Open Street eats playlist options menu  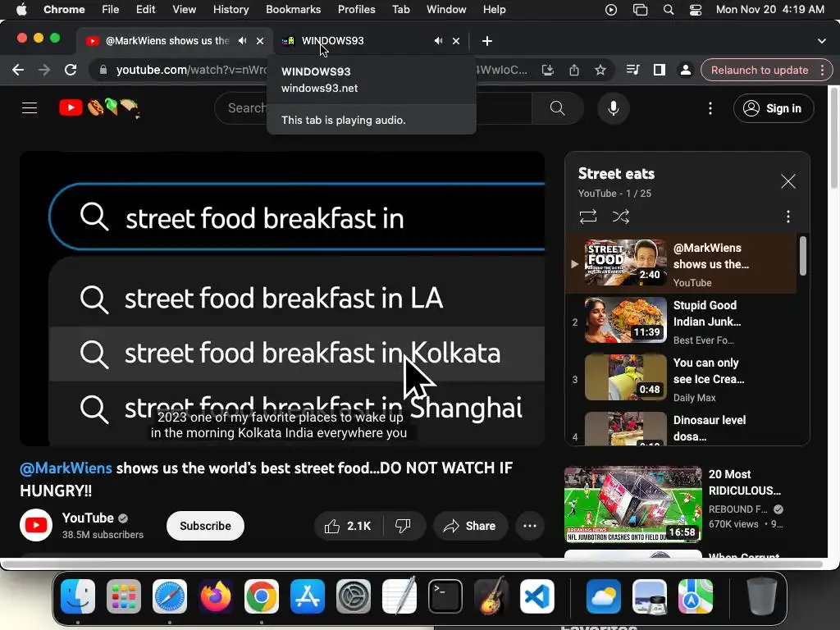787,217
